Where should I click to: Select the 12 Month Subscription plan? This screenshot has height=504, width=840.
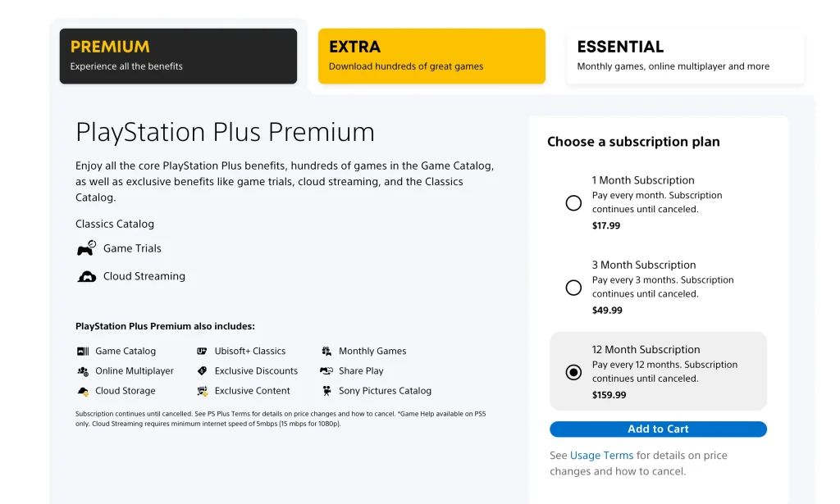click(x=573, y=371)
